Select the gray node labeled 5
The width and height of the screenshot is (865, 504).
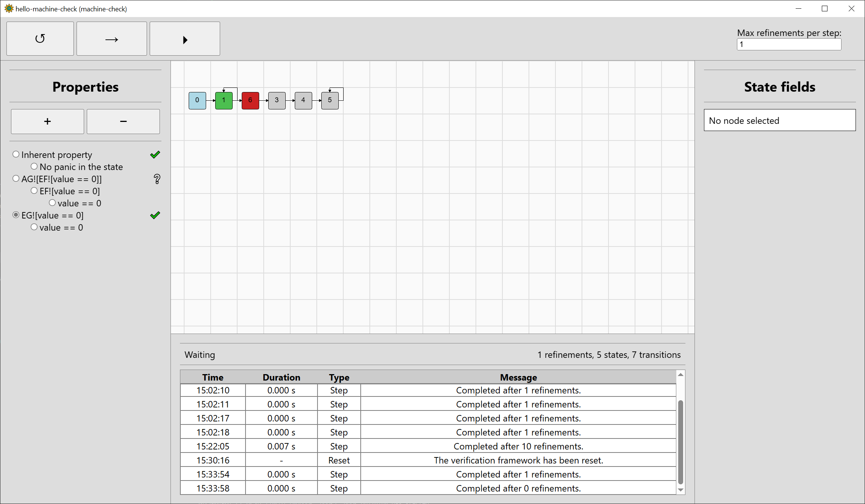(330, 100)
